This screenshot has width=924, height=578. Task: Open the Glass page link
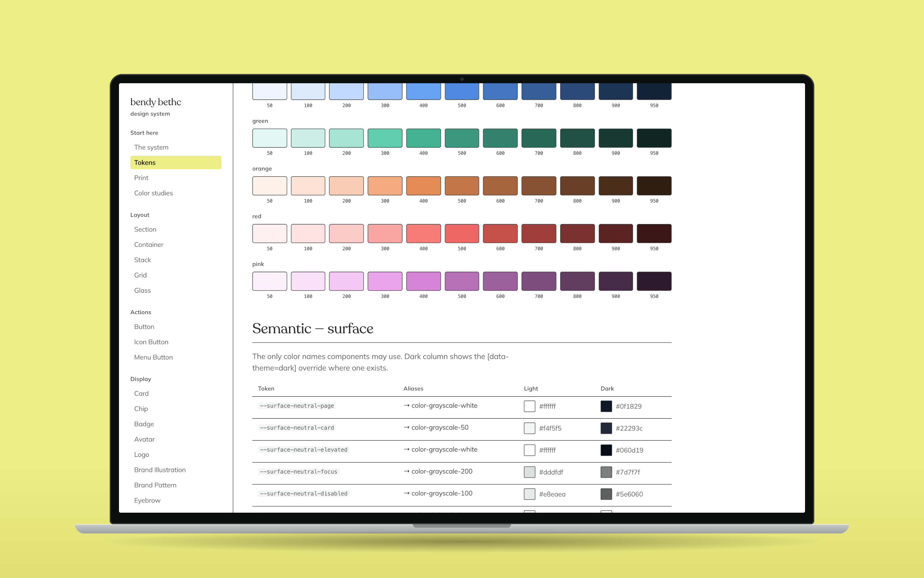point(142,290)
